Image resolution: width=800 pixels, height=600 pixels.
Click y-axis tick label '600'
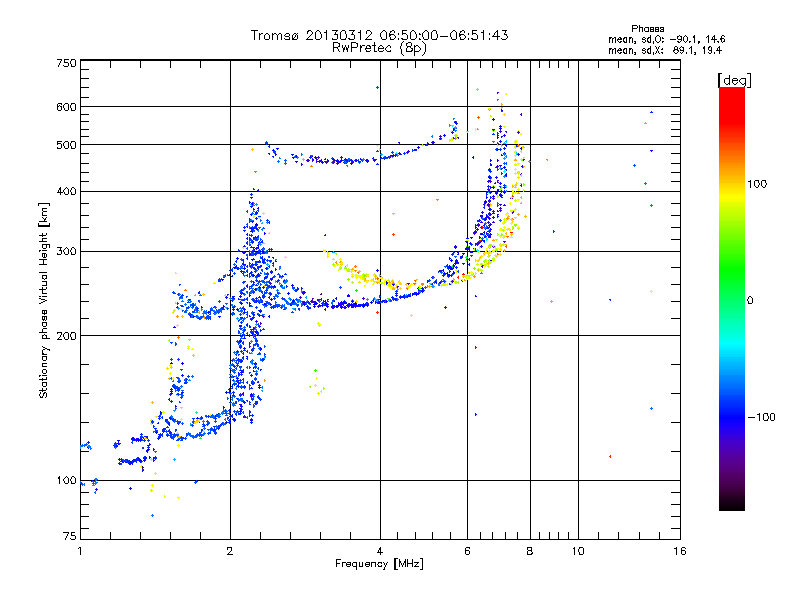point(67,107)
